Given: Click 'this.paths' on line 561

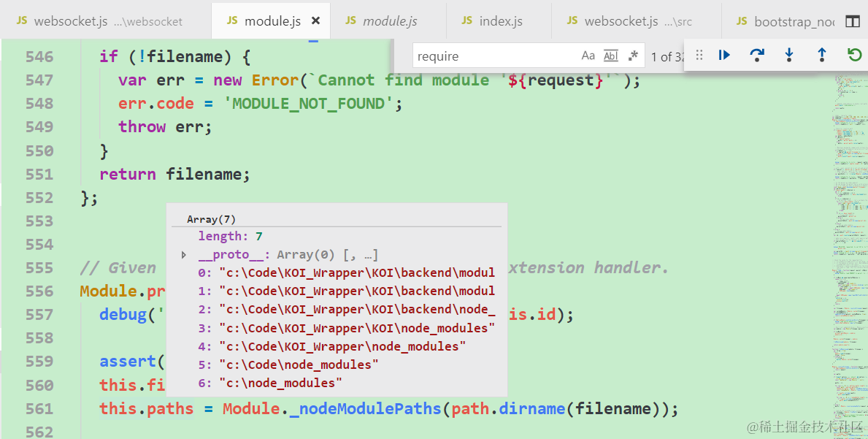Looking at the screenshot, I should [x=147, y=408].
